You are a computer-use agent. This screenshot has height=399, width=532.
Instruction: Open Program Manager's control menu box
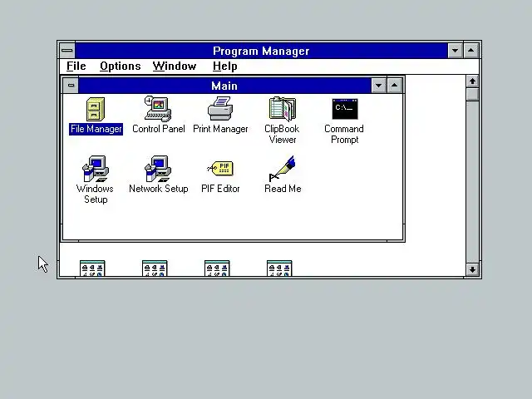[67, 51]
